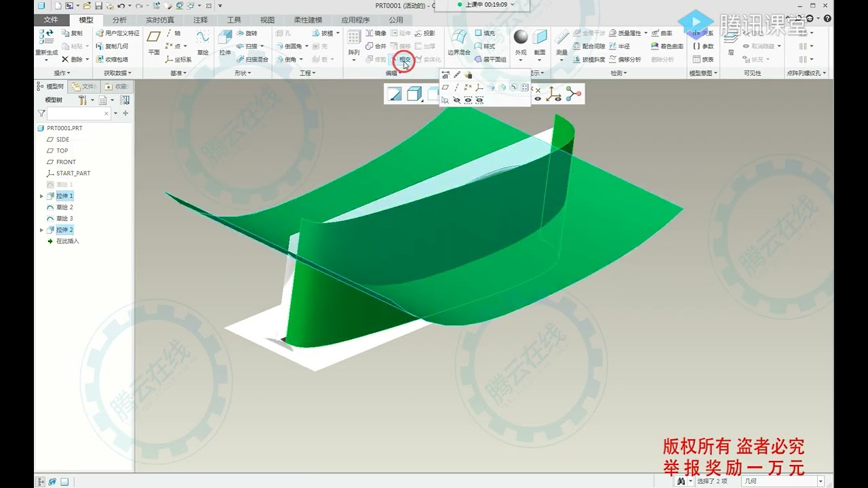868x488 pixels.
Task: Click the 半径 (Radius) analysis tool
Action: click(x=620, y=46)
